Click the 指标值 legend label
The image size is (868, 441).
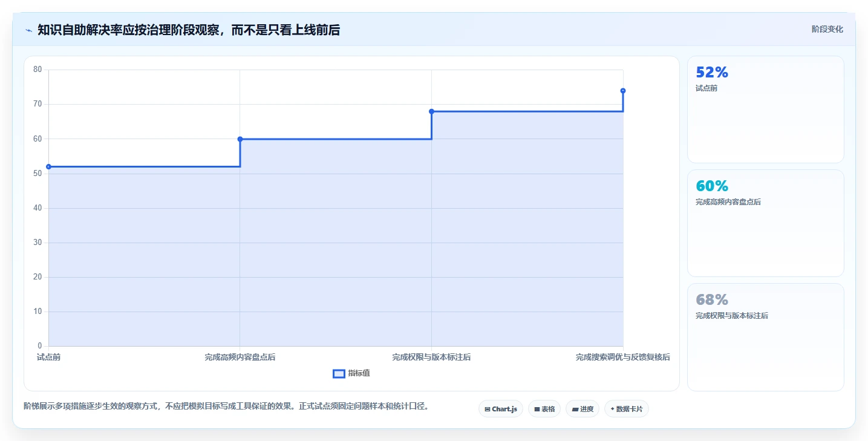tap(359, 373)
